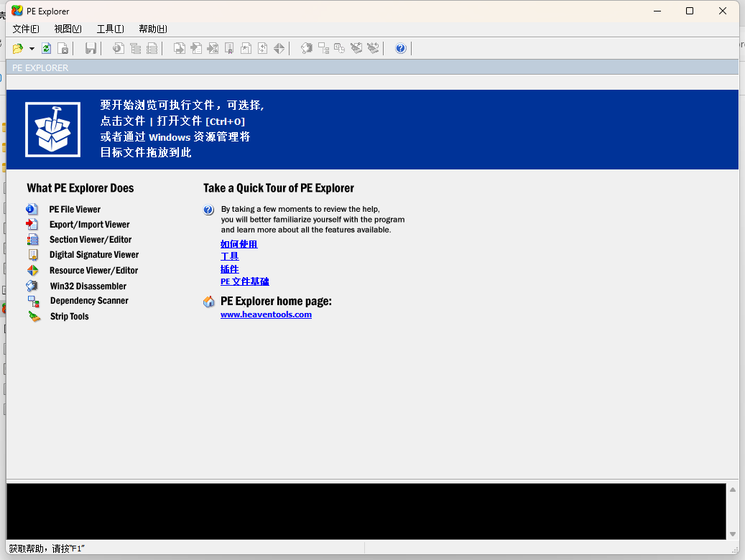Screen dimensions: 745x560
Task: Click the PE Explorer box logo image
Action: 52,130
